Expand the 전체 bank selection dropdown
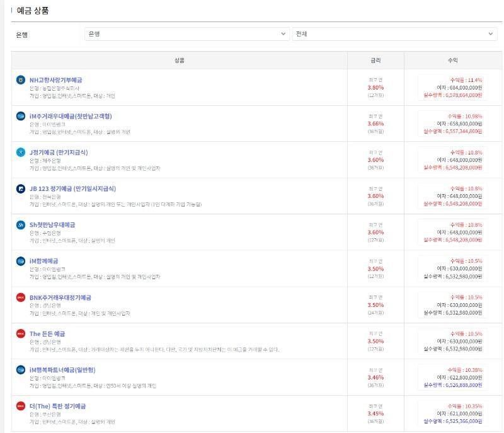 click(394, 34)
